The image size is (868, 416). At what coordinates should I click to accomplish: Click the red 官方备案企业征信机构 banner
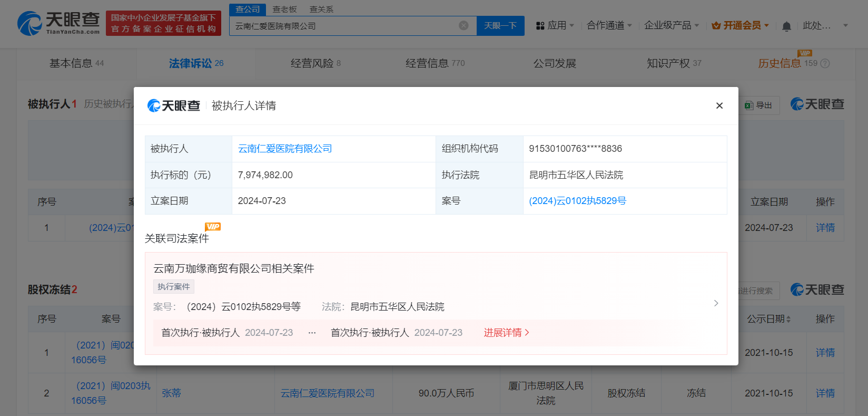[x=163, y=23]
